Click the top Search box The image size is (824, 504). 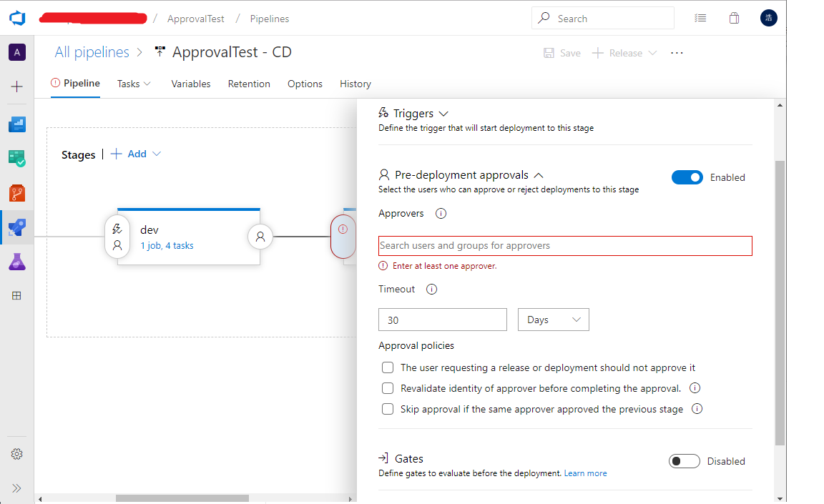coord(603,19)
